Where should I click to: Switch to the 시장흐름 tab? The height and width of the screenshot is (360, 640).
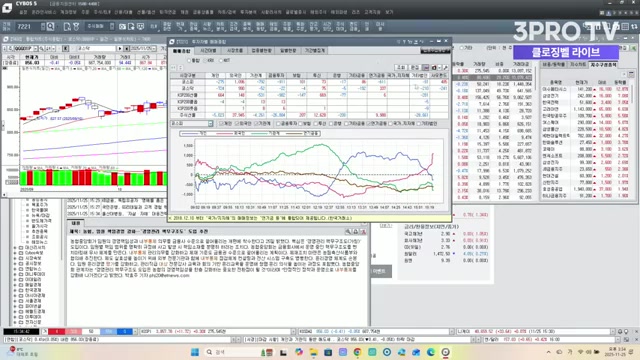235,51
